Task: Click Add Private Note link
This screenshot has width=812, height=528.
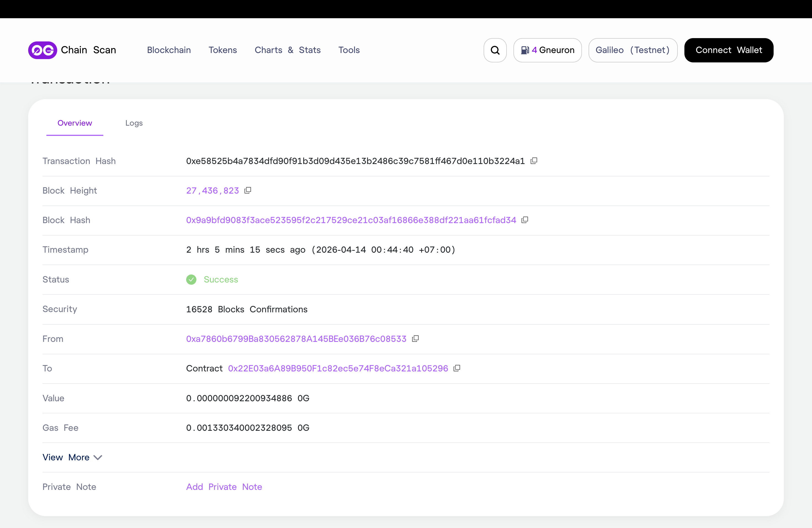Action: click(224, 487)
